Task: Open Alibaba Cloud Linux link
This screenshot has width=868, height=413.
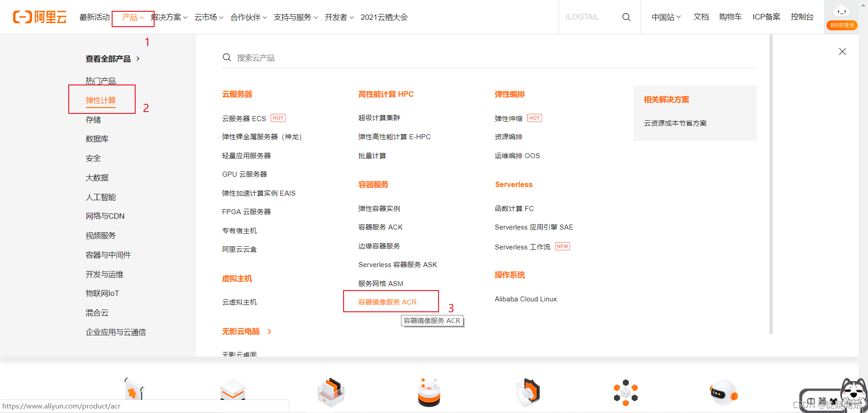Action: 526,299
